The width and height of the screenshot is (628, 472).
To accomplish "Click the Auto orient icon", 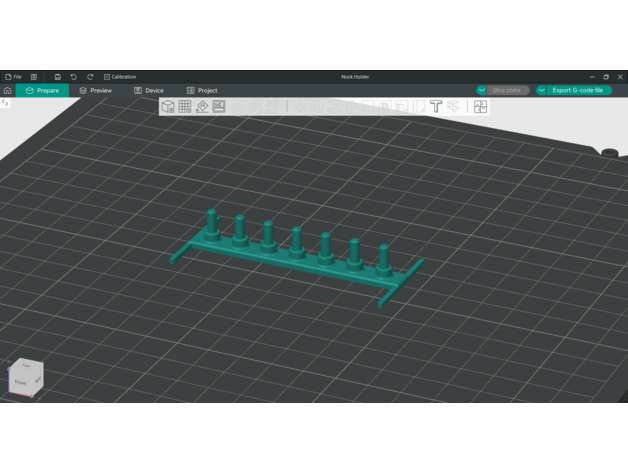I will click(202, 106).
